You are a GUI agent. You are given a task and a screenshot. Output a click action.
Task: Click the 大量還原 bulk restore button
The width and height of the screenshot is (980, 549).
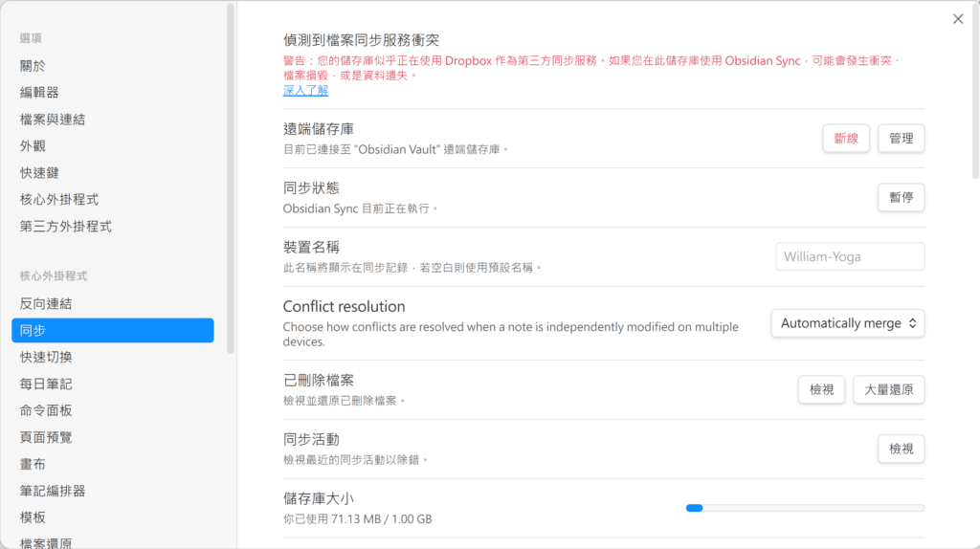(888, 390)
